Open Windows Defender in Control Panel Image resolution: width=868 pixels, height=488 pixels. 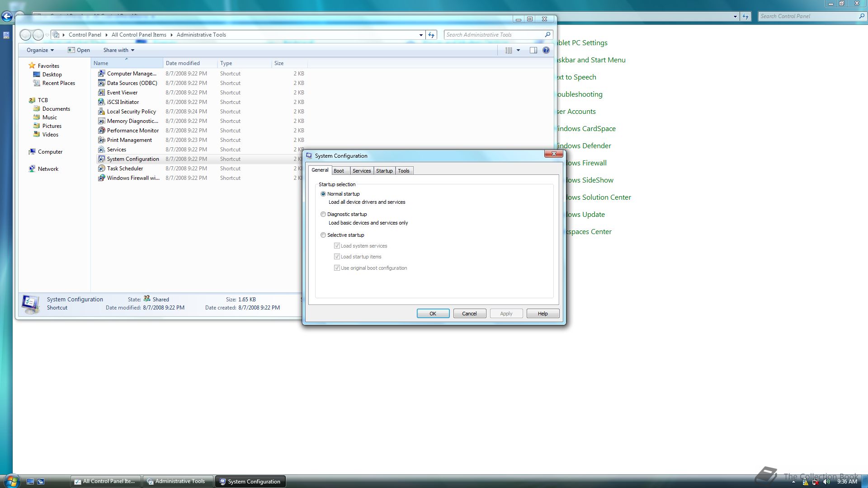pyautogui.click(x=584, y=146)
